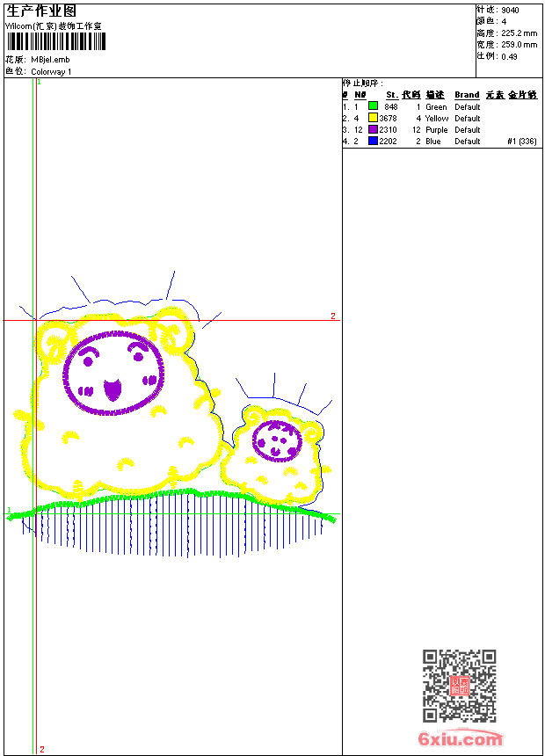Select stitch count '3678' in Yellow row
The height and width of the screenshot is (756, 545).
tap(389, 118)
